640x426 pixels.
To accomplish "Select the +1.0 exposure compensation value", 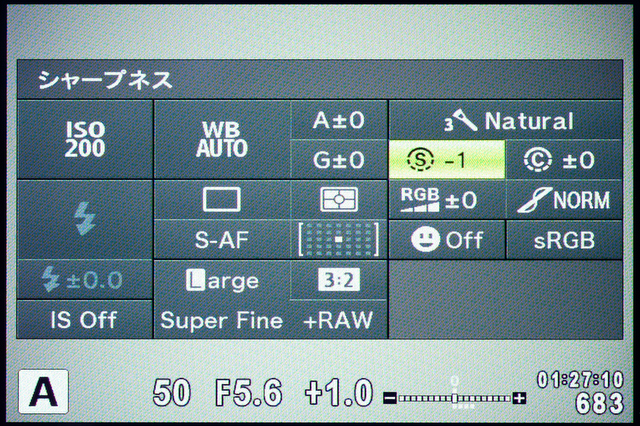I will (x=339, y=392).
